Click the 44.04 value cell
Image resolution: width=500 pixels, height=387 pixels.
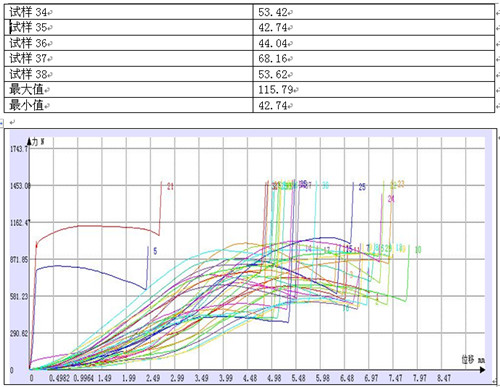tap(374, 43)
